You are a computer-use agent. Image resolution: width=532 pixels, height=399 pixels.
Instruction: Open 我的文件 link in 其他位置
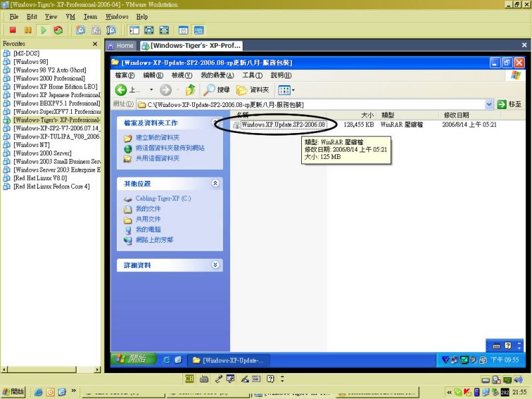[148, 209]
